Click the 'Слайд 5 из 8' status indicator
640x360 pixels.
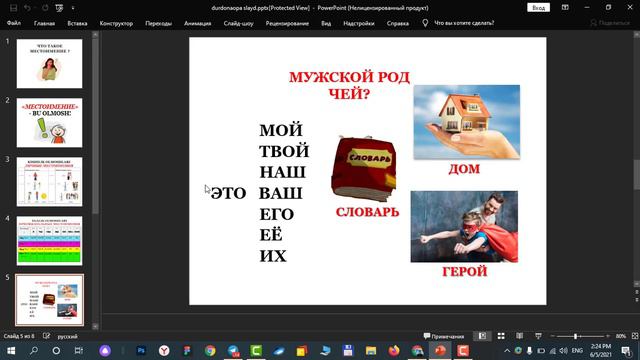[19, 336]
